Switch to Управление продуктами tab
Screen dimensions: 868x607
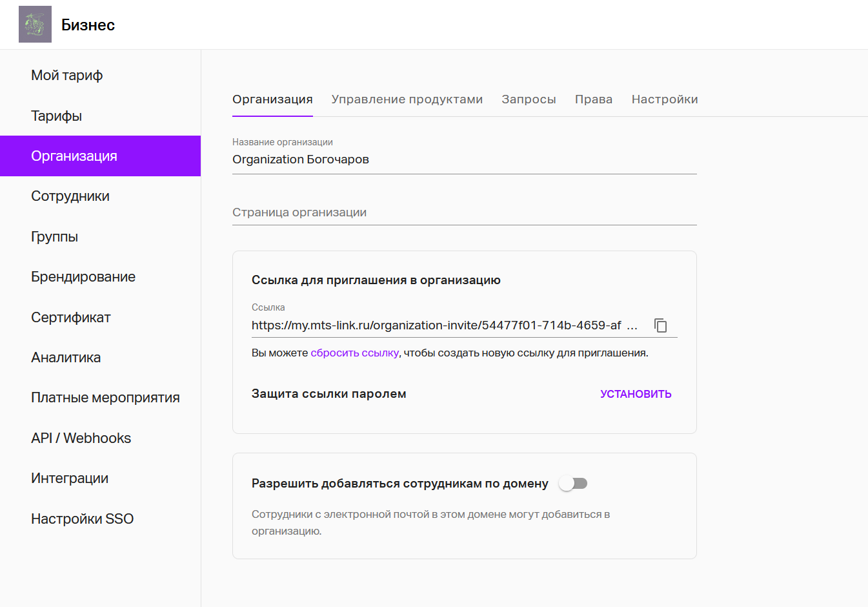(x=407, y=99)
